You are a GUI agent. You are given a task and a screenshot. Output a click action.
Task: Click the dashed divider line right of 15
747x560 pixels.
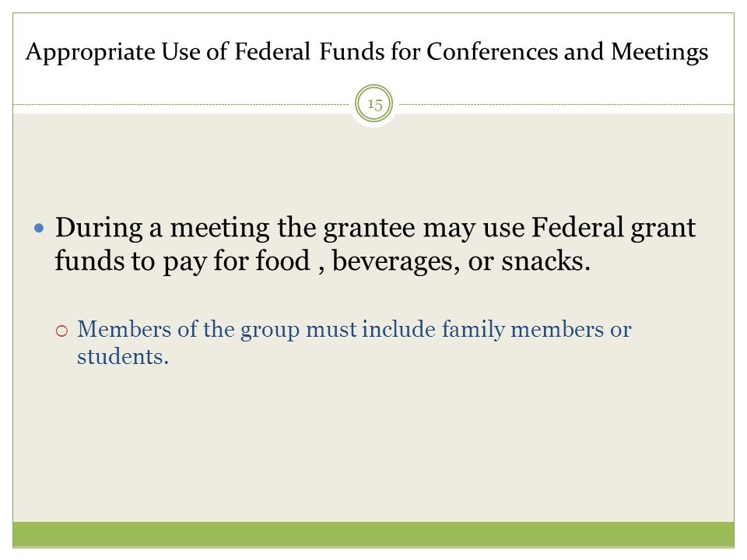(566, 104)
